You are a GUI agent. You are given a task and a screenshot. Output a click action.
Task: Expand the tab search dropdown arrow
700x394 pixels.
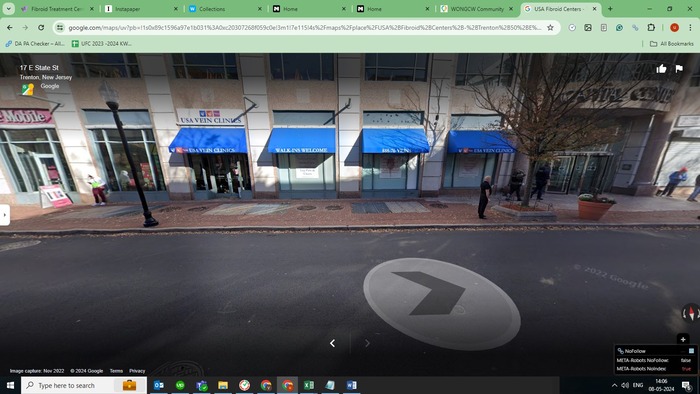coord(8,8)
